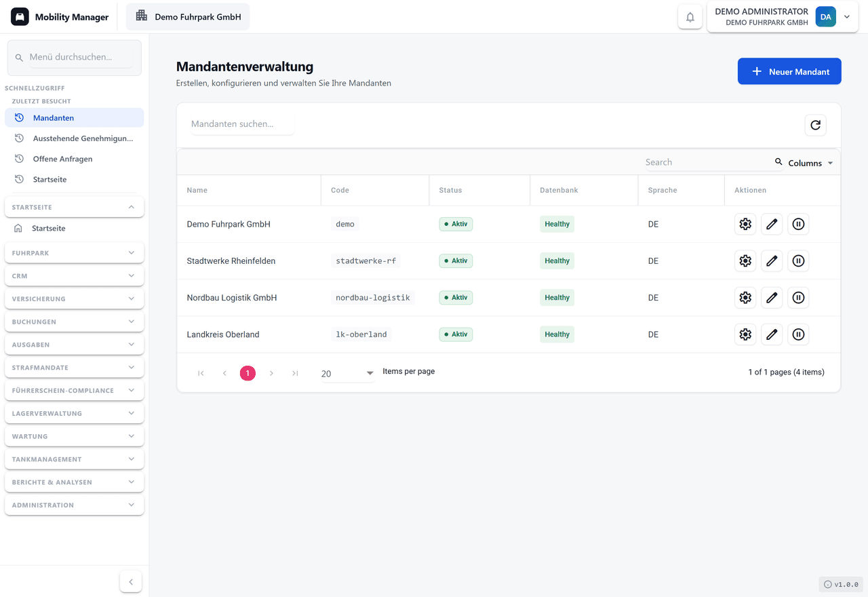Pause the Landkreis Oberland tenant
868x597 pixels.
(798, 334)
